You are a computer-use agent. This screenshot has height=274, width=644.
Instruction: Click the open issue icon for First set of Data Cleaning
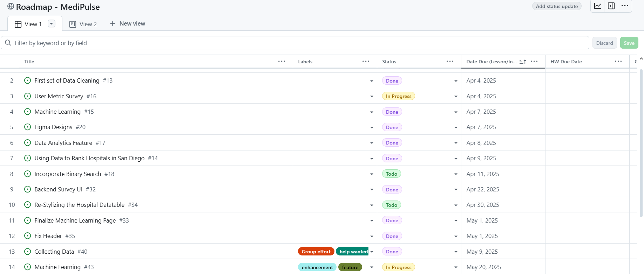(28, 80)
